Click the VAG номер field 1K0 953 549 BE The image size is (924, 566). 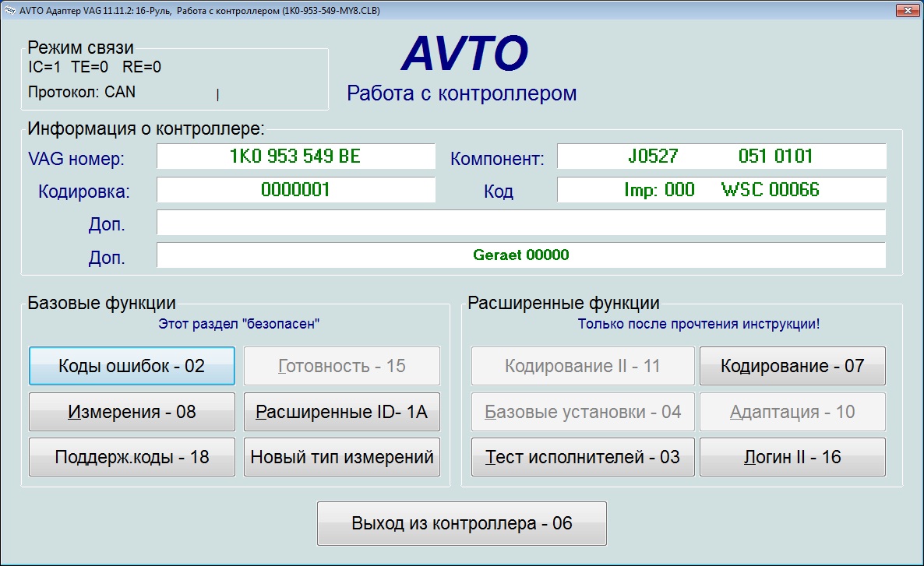[x=296, y=156]
